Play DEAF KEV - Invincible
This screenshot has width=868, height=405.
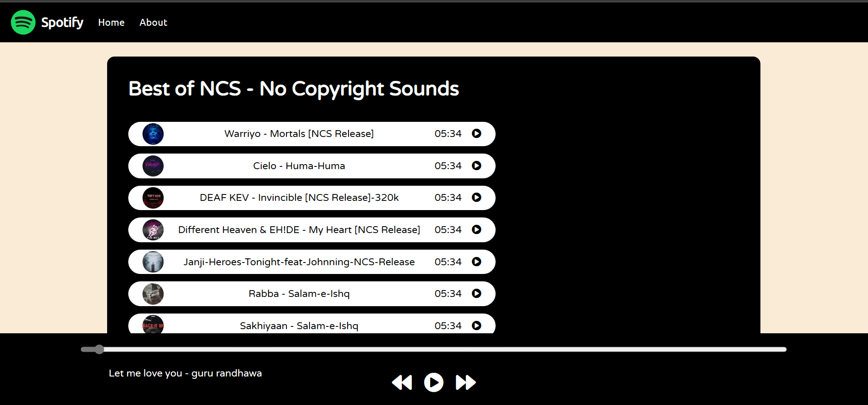pyautogui.click(x=477, y=198)
